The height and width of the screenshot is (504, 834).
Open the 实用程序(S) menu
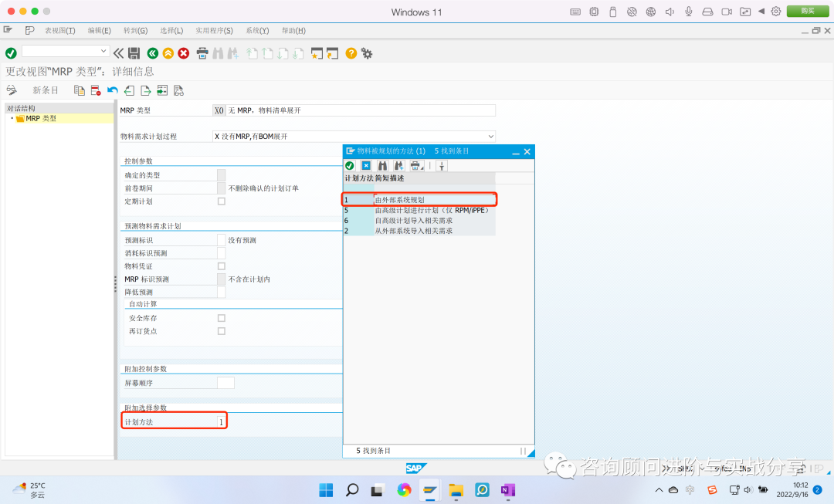214,30
